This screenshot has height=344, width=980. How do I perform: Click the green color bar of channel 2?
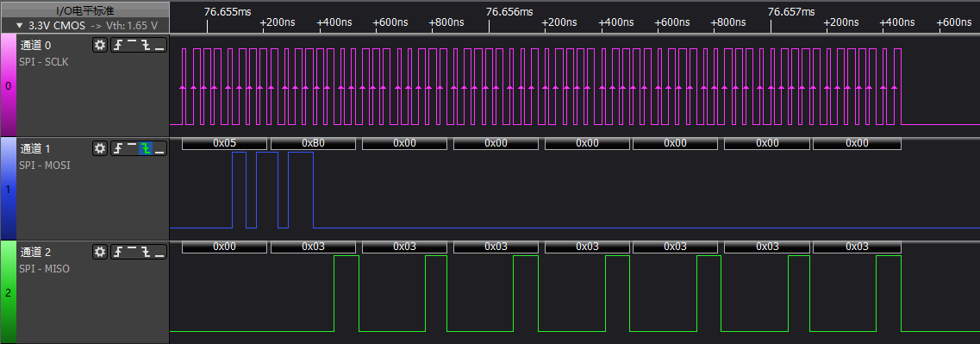(8, 292)
